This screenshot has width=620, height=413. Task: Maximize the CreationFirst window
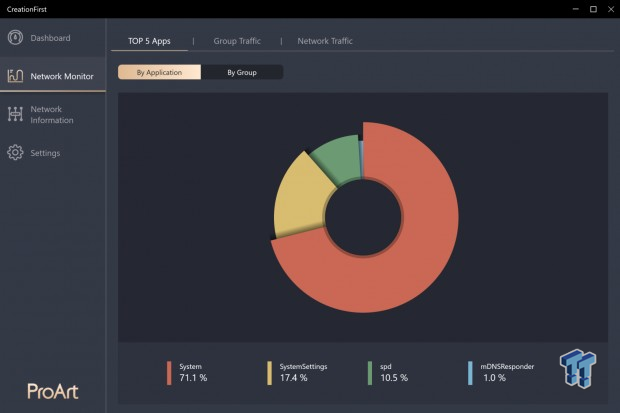pos(593,9)
